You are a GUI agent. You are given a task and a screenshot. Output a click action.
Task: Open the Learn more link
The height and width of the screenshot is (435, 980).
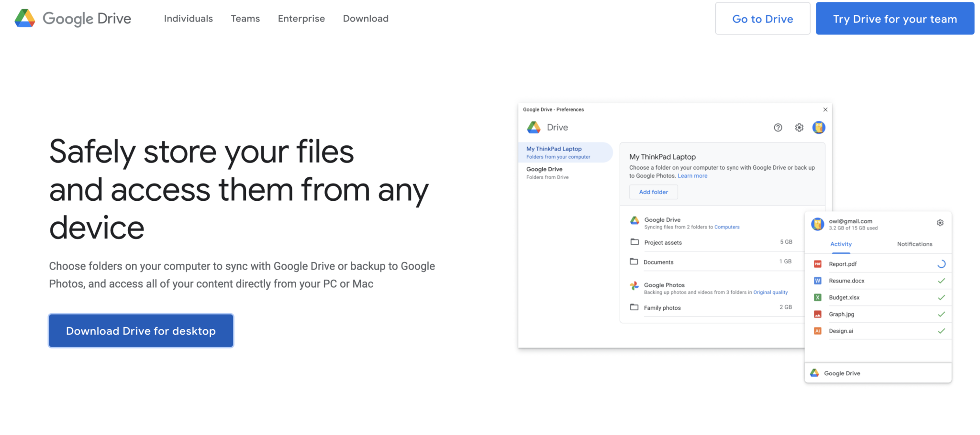coord(692,175)
